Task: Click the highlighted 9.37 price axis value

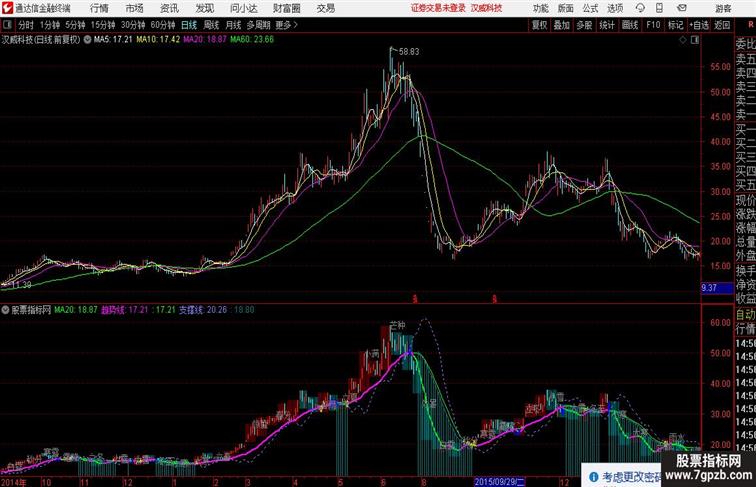Action: coord(716,288)
